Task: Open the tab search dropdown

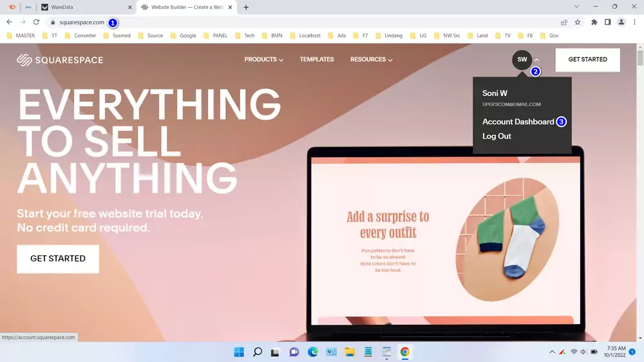Action: click(x=576, y=6)
